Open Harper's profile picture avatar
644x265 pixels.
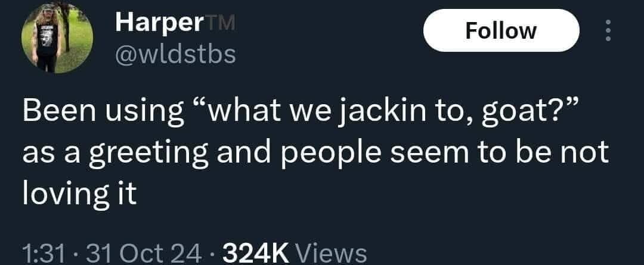click(57, 38)
